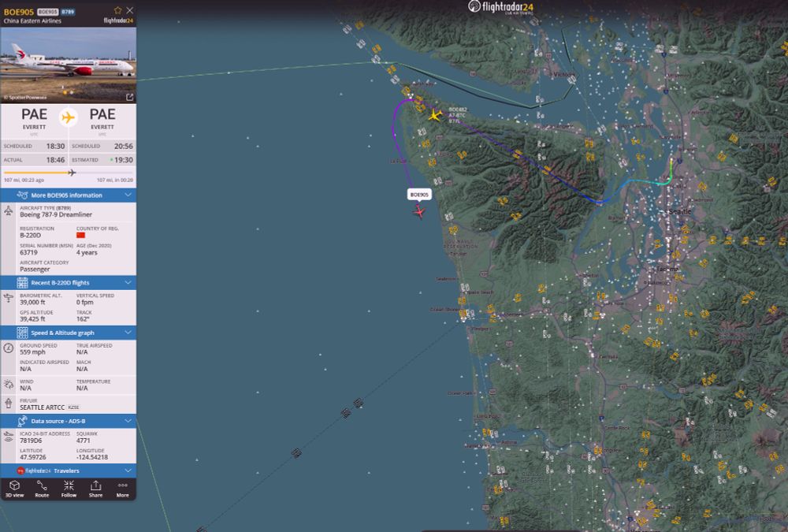Screen dimensions: 788x532
Task: Click the flightradar24 logo at top
Action: pyautogui.click(x=500, y=7)
